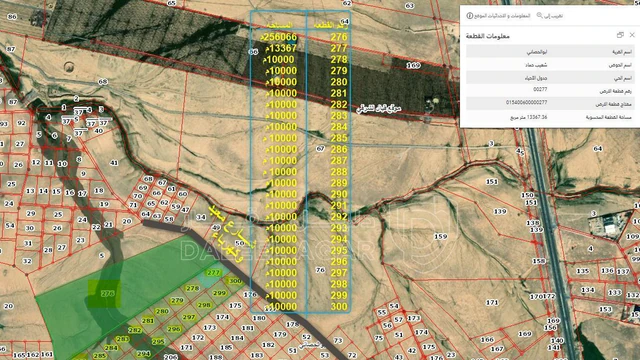Select map parcel numbered 71
This screenshot has width=640, height=360.
[133, 204]
